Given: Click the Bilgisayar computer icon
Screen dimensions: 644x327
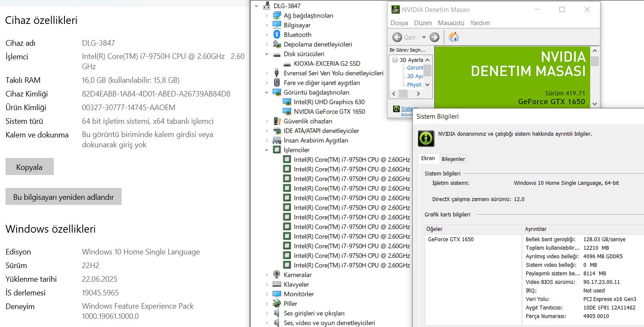Looking at the screenshot, I should 277,25.
